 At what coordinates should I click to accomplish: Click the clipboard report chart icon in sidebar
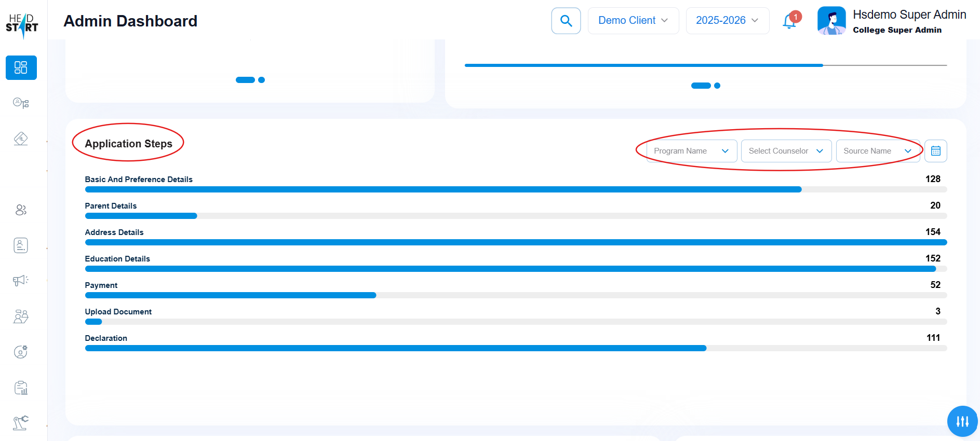click(21, 388)
